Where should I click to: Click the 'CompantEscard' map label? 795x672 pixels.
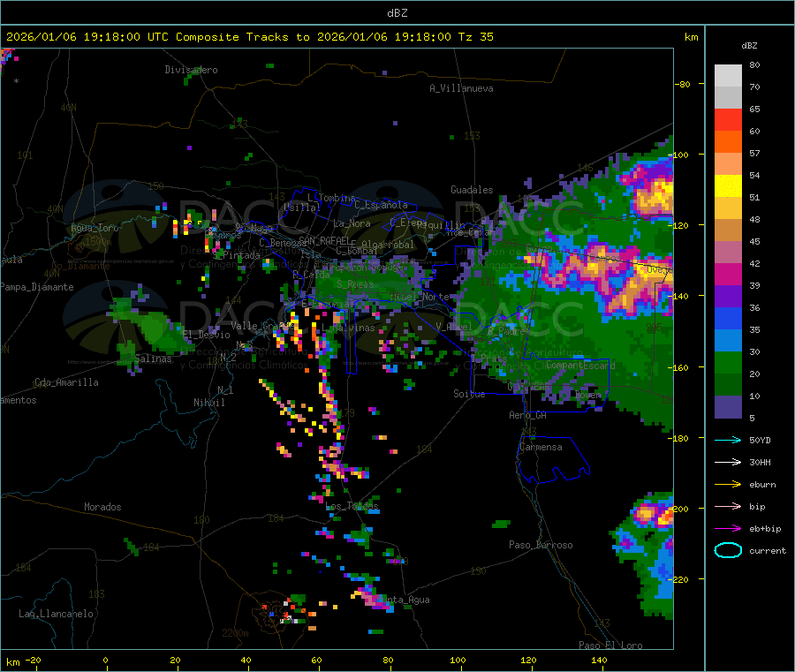(580, 365)
